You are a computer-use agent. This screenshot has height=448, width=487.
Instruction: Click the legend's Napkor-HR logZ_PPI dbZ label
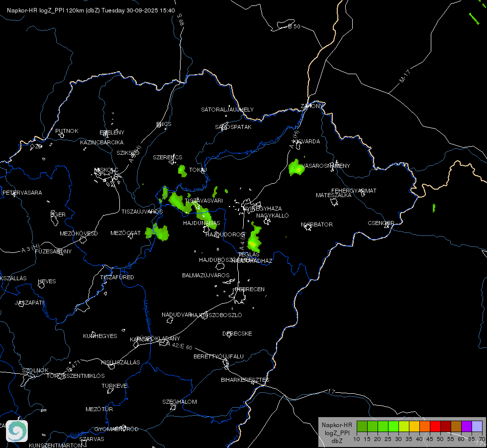pyautogui.click(x=337, y=433)
